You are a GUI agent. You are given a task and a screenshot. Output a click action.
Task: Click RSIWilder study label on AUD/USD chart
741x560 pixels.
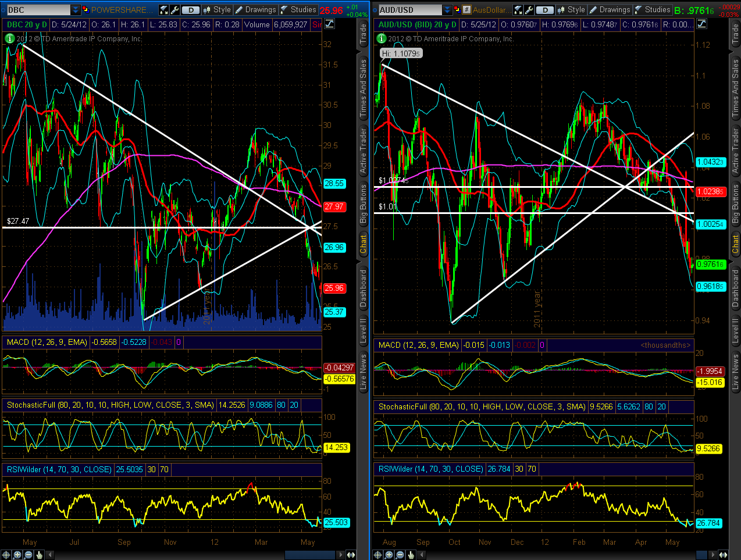430,469
